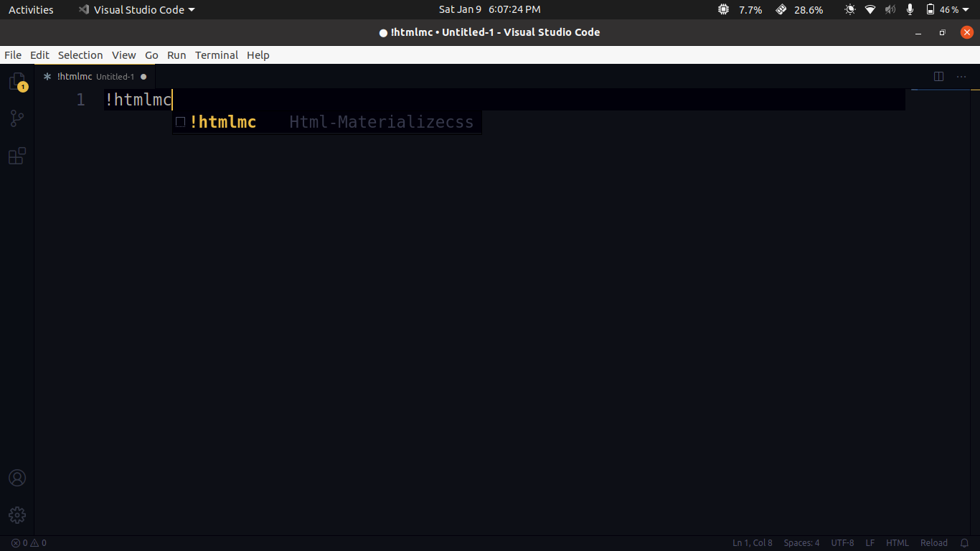Screen dimensions: 980x551
Task: Open the Manage gear icon
Action: pos(17,515)
